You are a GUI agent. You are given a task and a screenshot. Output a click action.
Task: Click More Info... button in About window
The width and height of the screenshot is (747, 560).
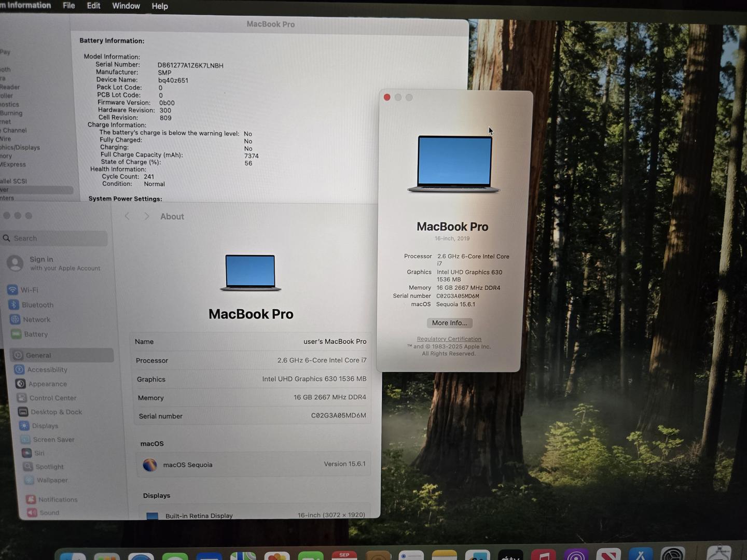(x=449, y=323)
